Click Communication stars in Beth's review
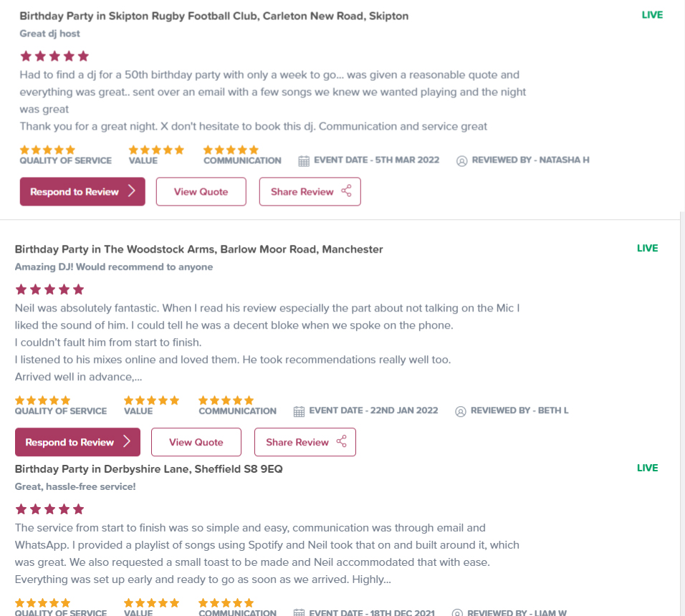This screenshot has height=616, width=685. pos(226,400)
